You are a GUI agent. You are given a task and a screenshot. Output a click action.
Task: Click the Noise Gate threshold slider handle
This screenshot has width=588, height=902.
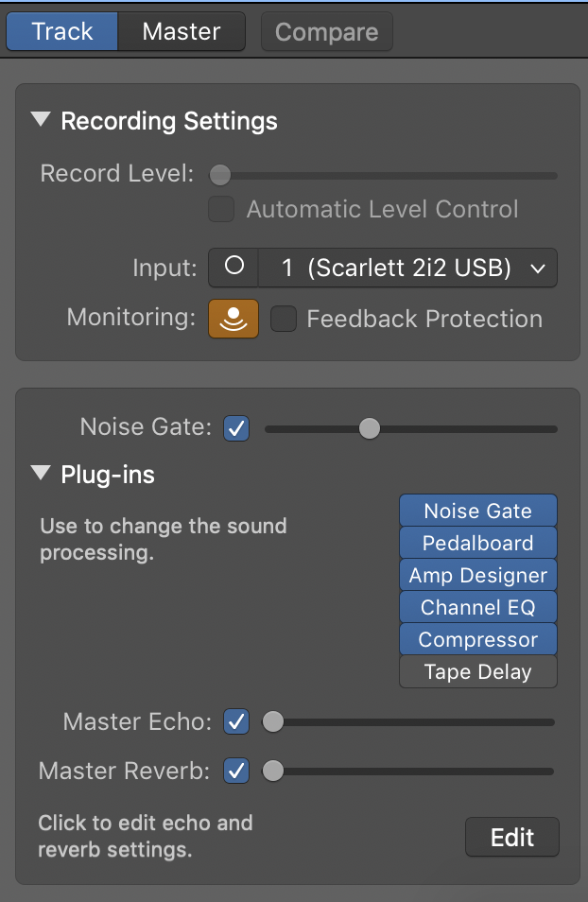coord(369,429)
